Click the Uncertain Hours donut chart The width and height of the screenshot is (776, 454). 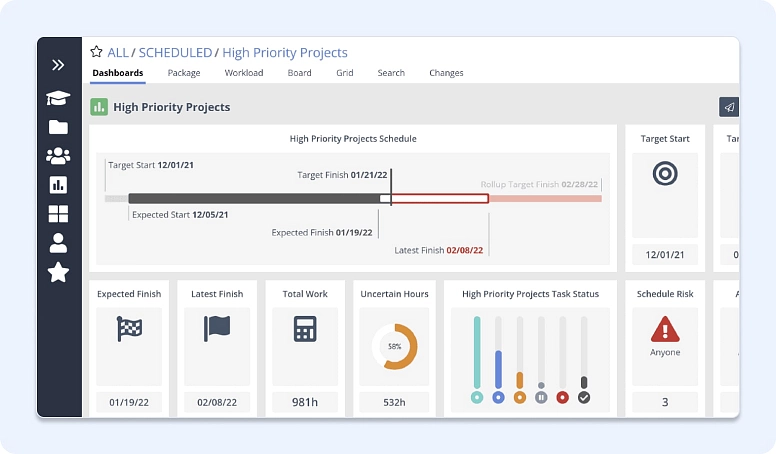coord(394,347)
